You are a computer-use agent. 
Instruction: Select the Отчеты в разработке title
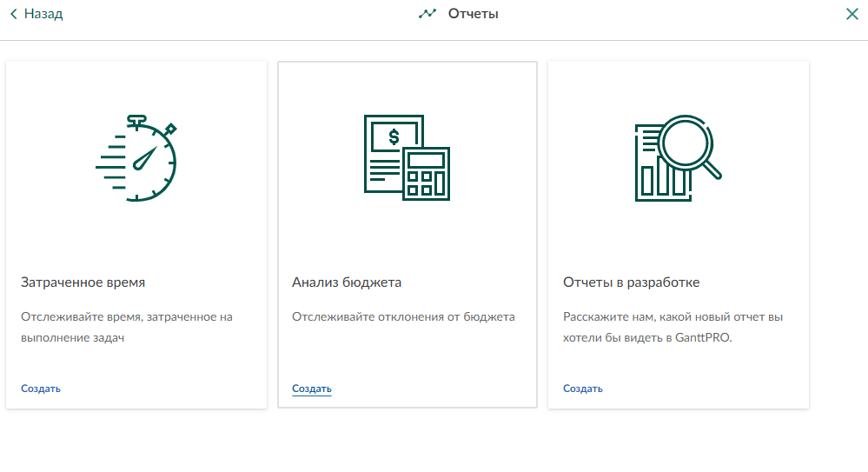tap(631, 283)
